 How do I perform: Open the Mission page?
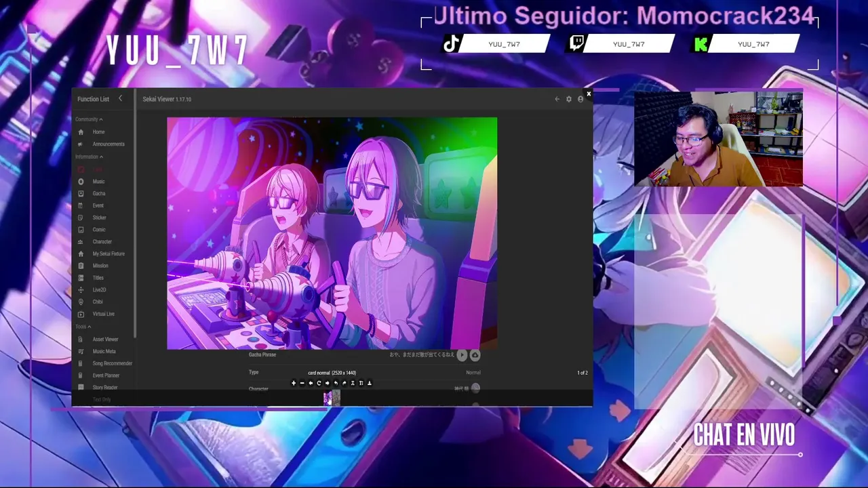pyautogui.click(x=100, y=266)
